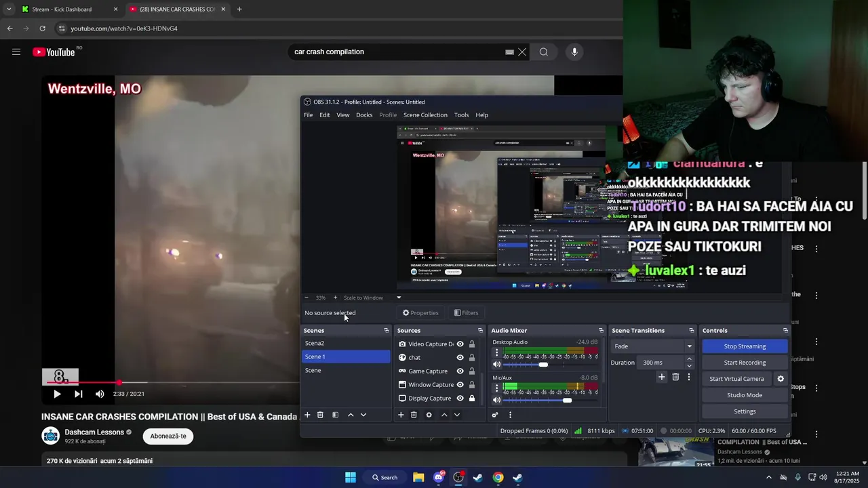This screenshot has width=868, height=488.
Task: Open OBS Docks menu
Action: (364, 115)
